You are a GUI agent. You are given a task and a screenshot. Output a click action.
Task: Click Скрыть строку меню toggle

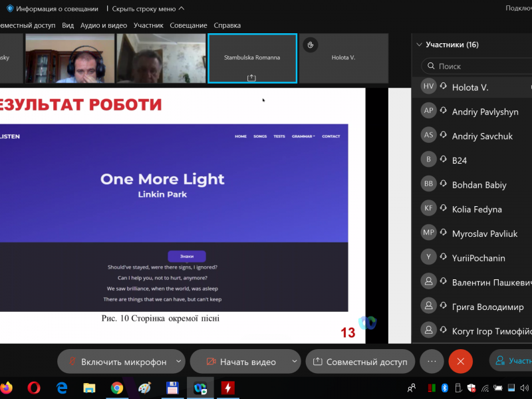click(148, 9)
